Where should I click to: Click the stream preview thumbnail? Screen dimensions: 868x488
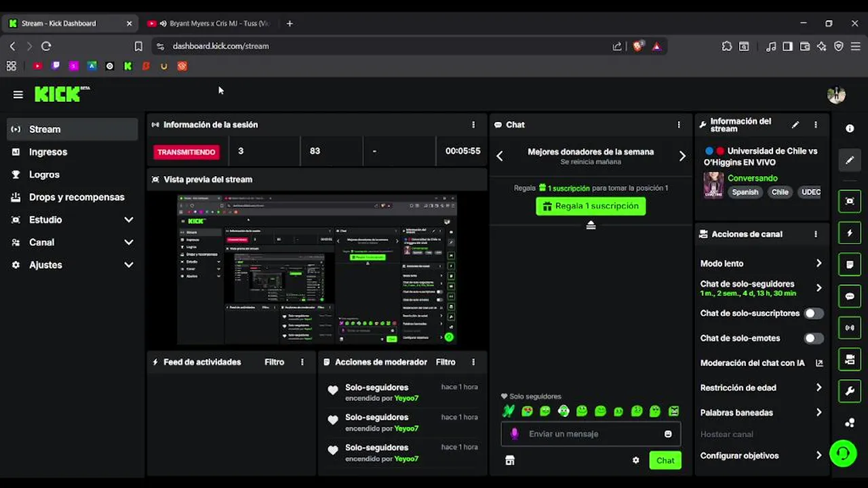[x=317, y=270]
